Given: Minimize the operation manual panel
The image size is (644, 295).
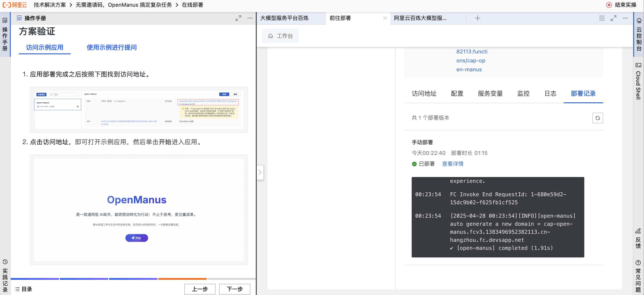Looking at the screenshot, I should (250, 18).
